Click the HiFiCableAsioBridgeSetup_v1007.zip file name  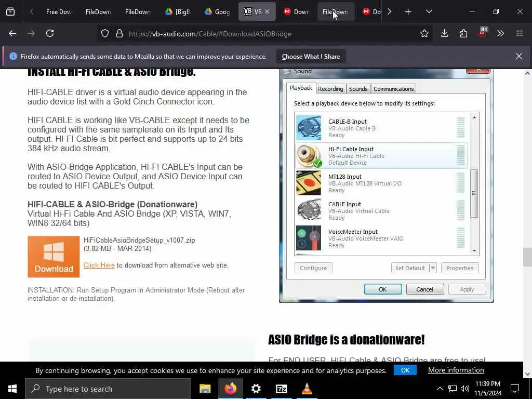pyautogui.click(x=139, y=240)
